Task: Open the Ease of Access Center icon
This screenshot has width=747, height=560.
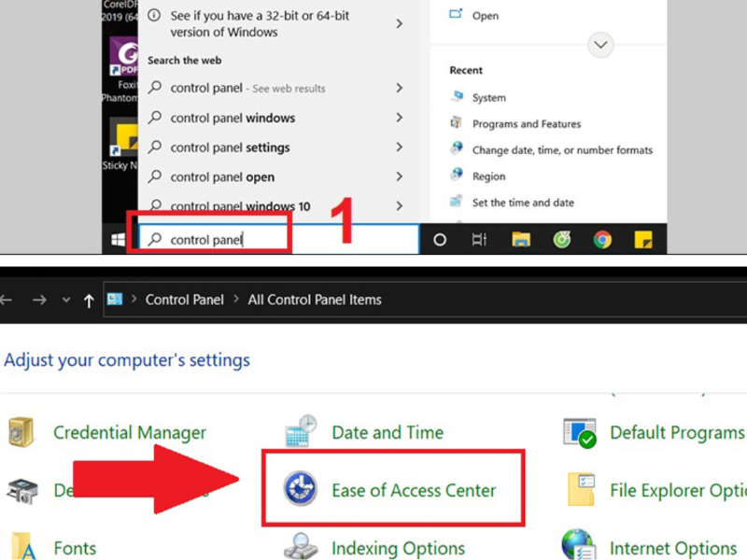Action: click(302, 489)
